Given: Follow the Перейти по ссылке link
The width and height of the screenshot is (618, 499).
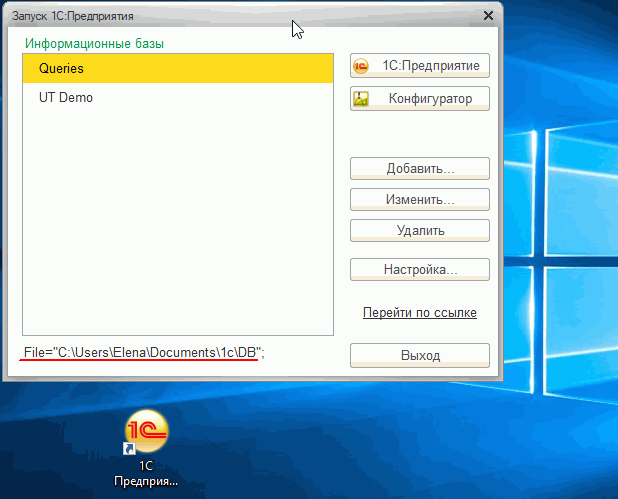Looking at the screenshot, I should (420, 313).
